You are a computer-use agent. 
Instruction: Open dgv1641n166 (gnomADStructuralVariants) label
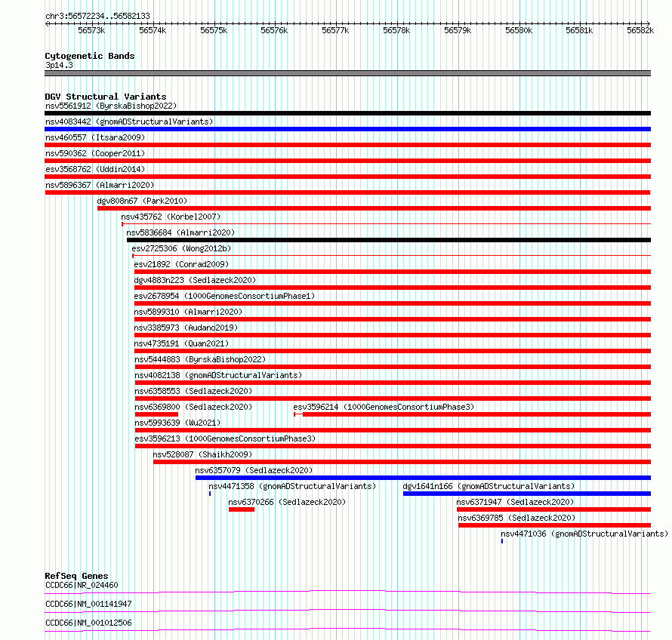pos(489,486)
